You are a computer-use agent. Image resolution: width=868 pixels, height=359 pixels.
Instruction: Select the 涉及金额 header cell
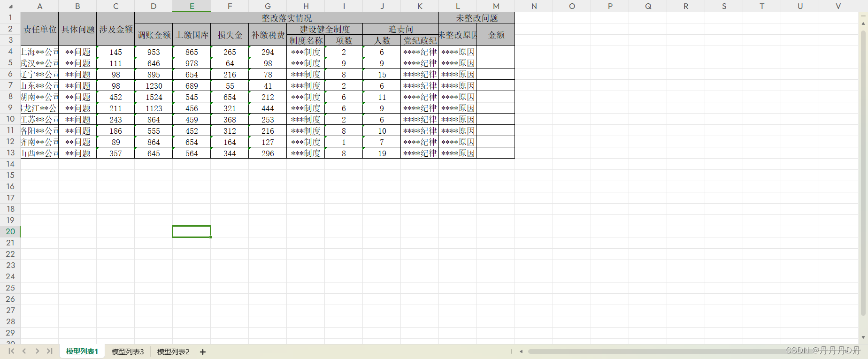115,29
